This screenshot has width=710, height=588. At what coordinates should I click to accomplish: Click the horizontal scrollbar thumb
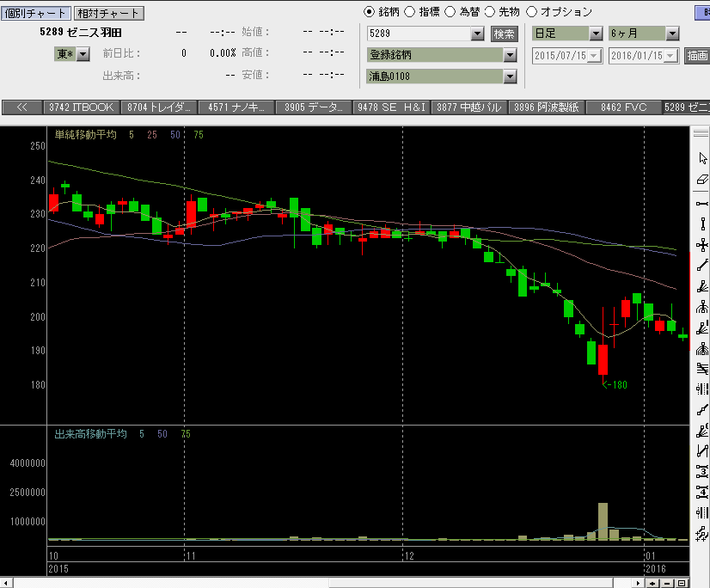point(471,583)
